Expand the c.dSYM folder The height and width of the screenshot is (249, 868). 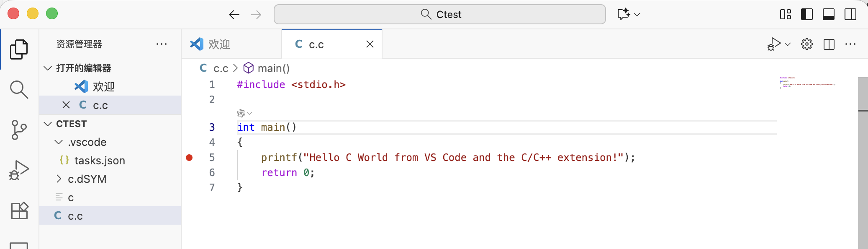(x=59, y=179)
